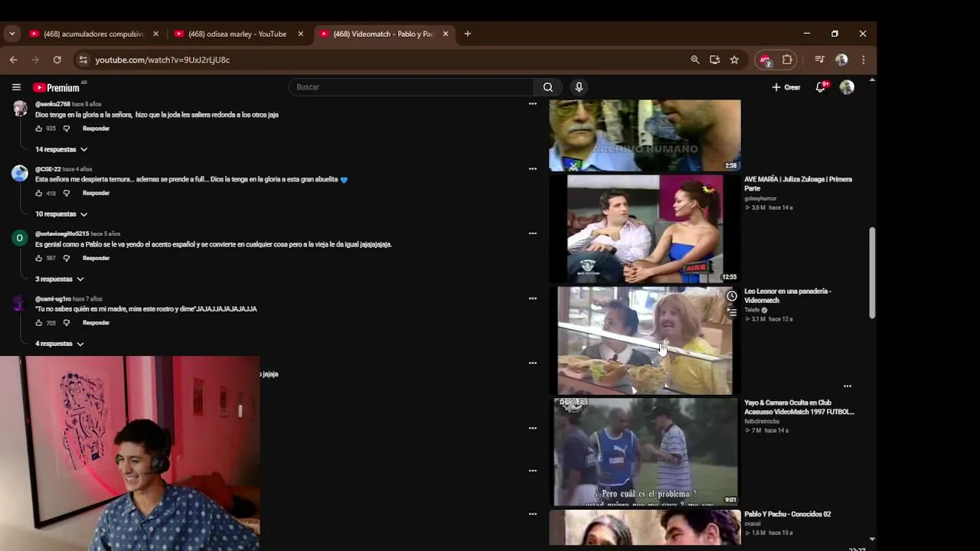Switch to acumuladores compulsivos tab
The image size is (980, 551).
[x=93, y=34]
